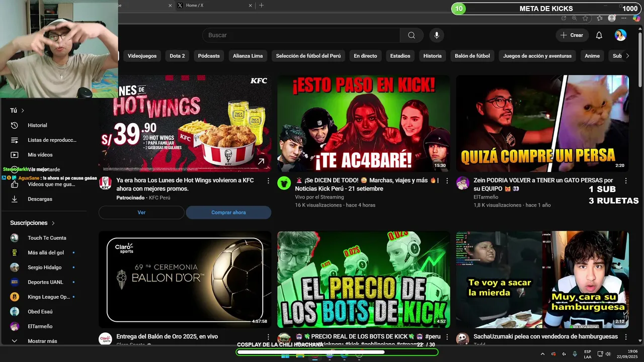Image resolution: width=644 pixels, height=362 pixels.
Task: Click the Crear button
Action: (x=572, y=35)
